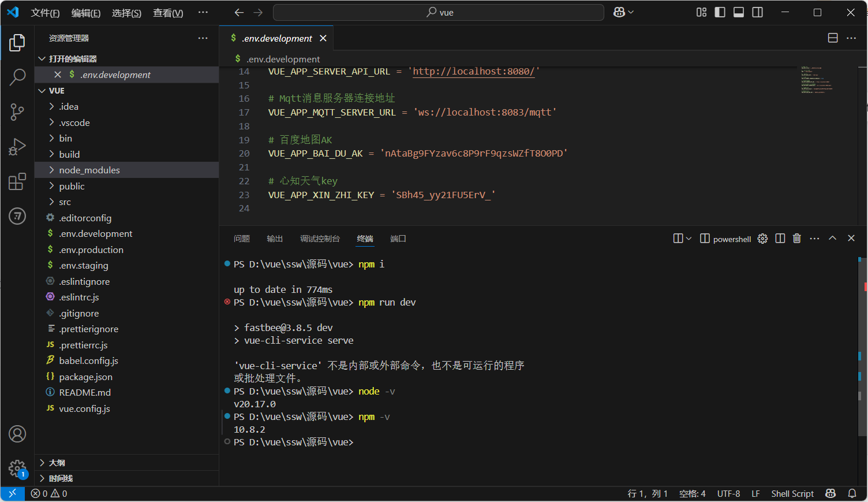Open the File menu

click(45, 13)
